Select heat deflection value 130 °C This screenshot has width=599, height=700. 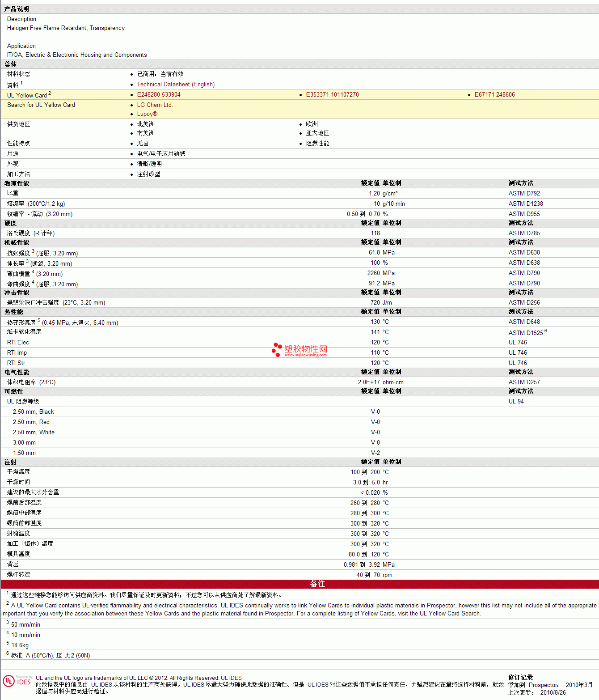click(380, 322)
